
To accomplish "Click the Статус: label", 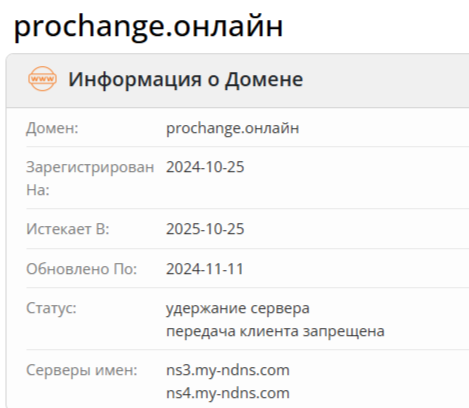I will pyautogui.click(x=51, y=308).
